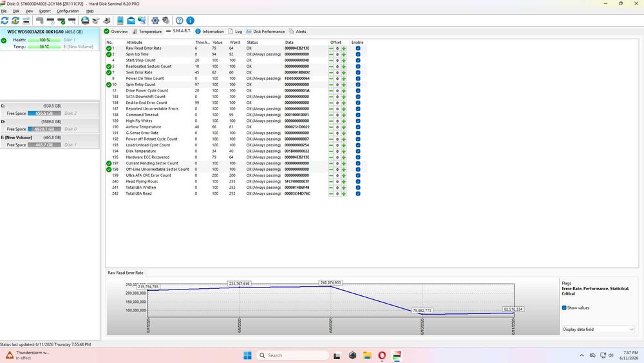The width and height of the screenshot is (644, 363).
Task: Open configuration via the gear icon
Action: pos(155,20)
